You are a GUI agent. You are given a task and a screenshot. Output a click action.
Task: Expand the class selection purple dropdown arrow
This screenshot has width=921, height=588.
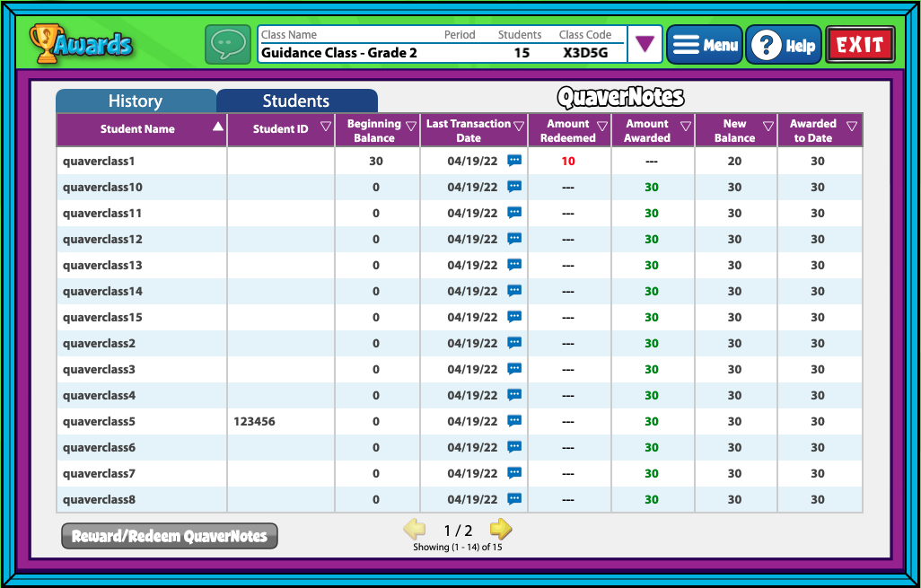[x=645, y=44]
